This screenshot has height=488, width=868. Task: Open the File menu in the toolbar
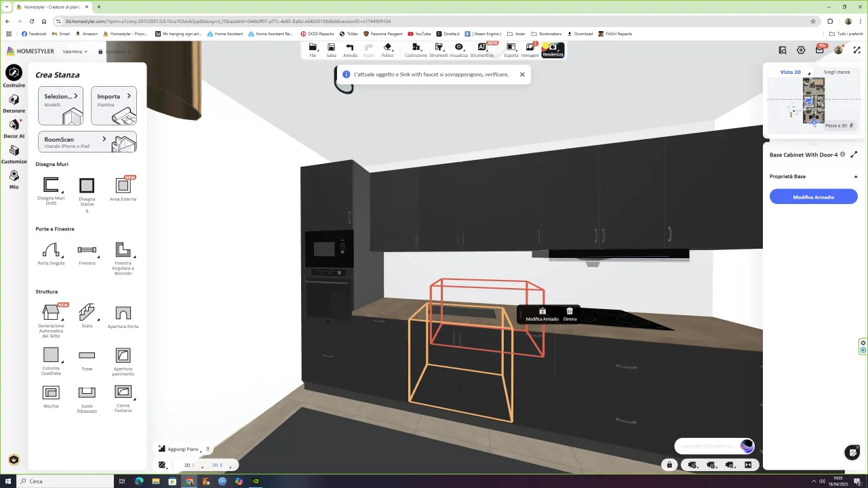313,50
